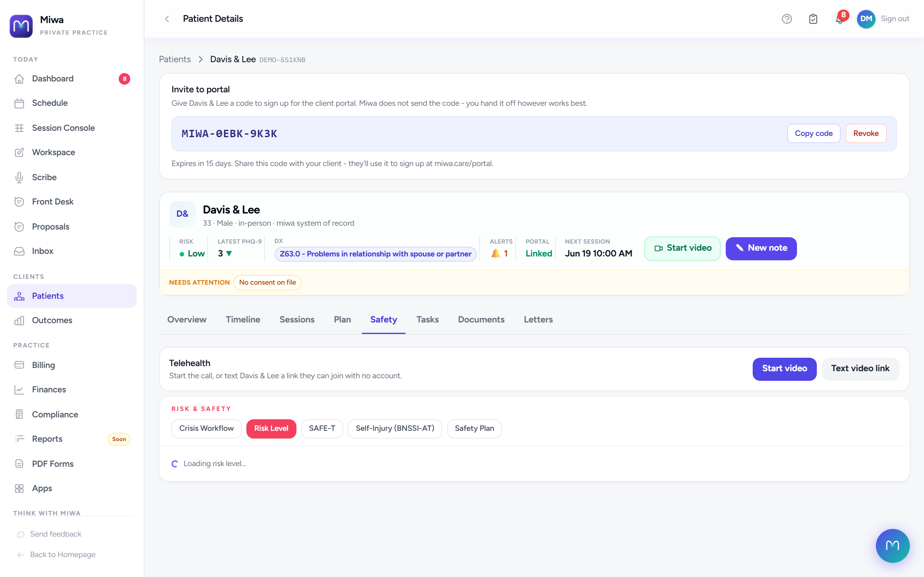This screenshot has height=577, width=924.
Task: Select the Crisis Workflow pill
Action: 206,428
